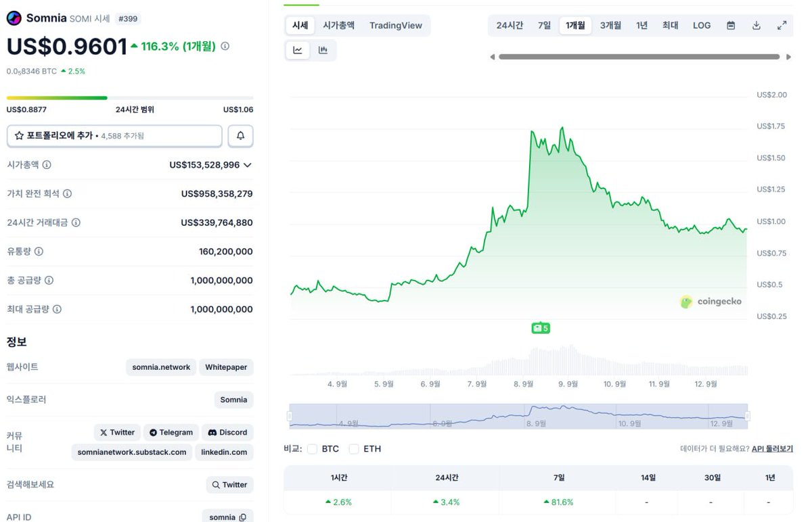812x522 pixels.
Task: Click the 24시간 범위 price range bar
Action: pyautogui.click(x=130, y=98)
